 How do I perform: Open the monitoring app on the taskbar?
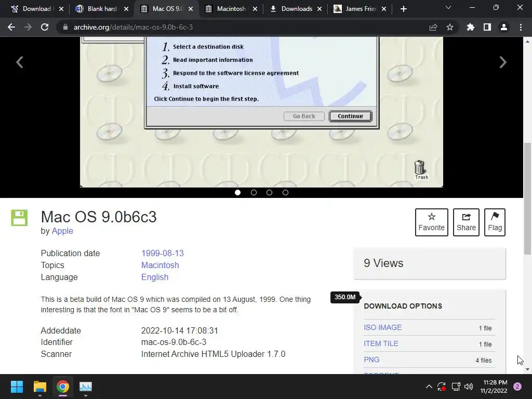tap(86, 387)
